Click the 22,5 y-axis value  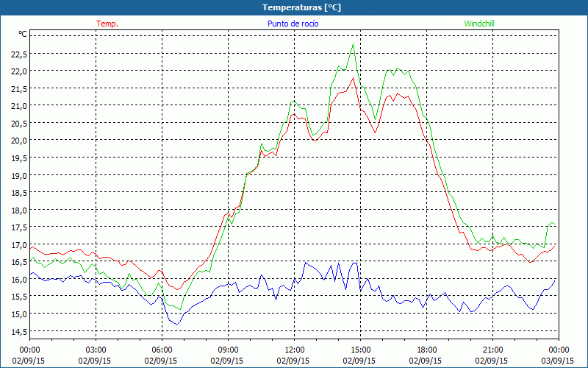(x=19, y=54)
